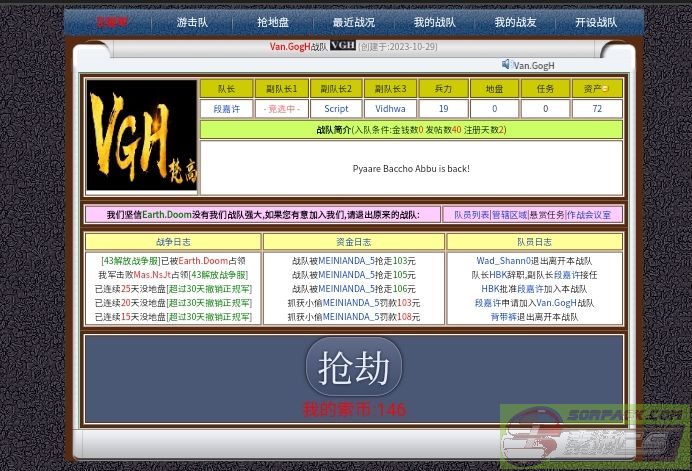This screenshot has height=471, width=692.
Task: Click the small VGH badge in title
Action: coord(342,46)
